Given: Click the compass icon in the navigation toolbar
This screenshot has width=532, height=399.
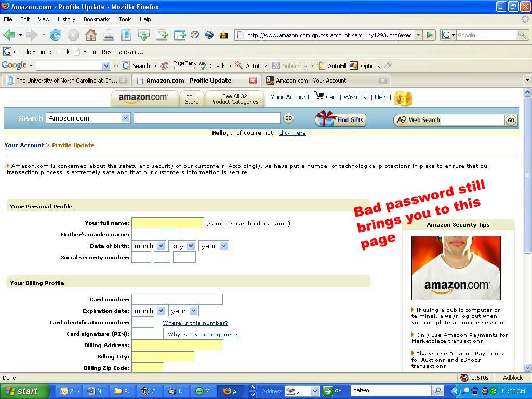Looking at the screenshot, I should [x=195, y=35].
